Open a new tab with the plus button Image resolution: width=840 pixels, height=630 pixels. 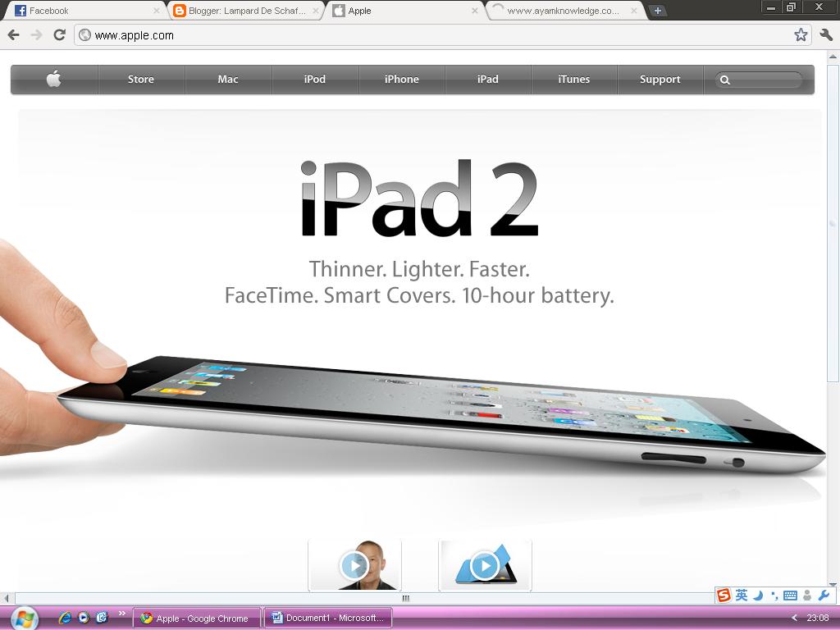click(x=657, y=11)
